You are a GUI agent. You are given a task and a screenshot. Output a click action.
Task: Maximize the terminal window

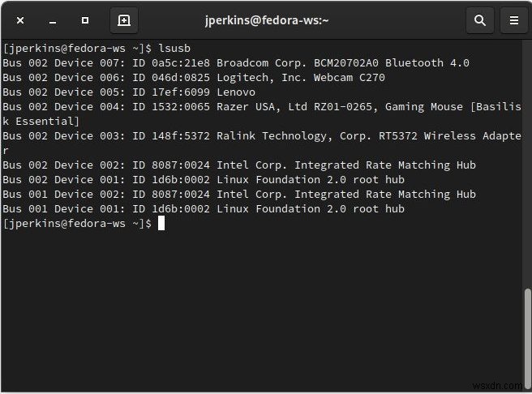(85, 20)
